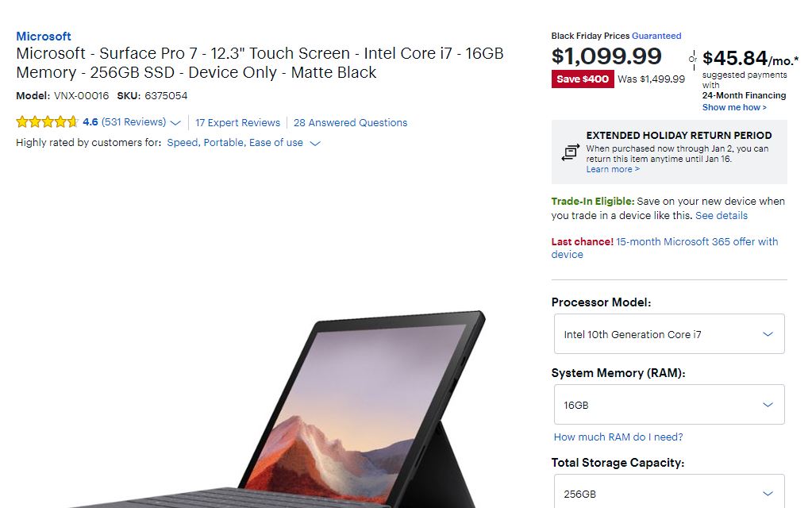Open the Microsoft brand link
Screen dimensions: 812x508
coord(44,37)
